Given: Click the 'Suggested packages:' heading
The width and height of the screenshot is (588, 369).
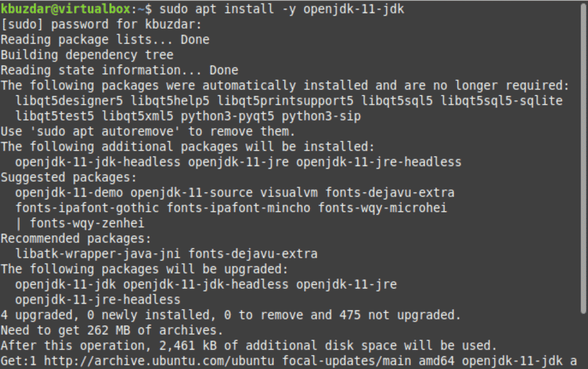Looking at the screenshot, I should [68, 177].
